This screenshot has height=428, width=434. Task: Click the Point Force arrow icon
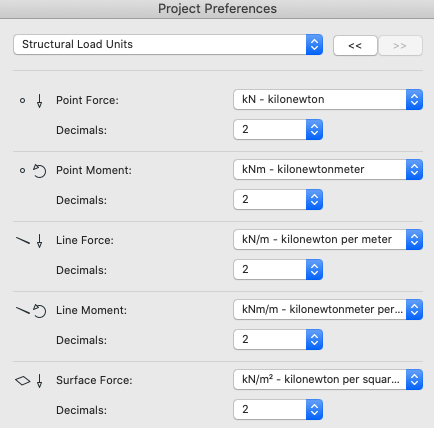click(39, 101)
